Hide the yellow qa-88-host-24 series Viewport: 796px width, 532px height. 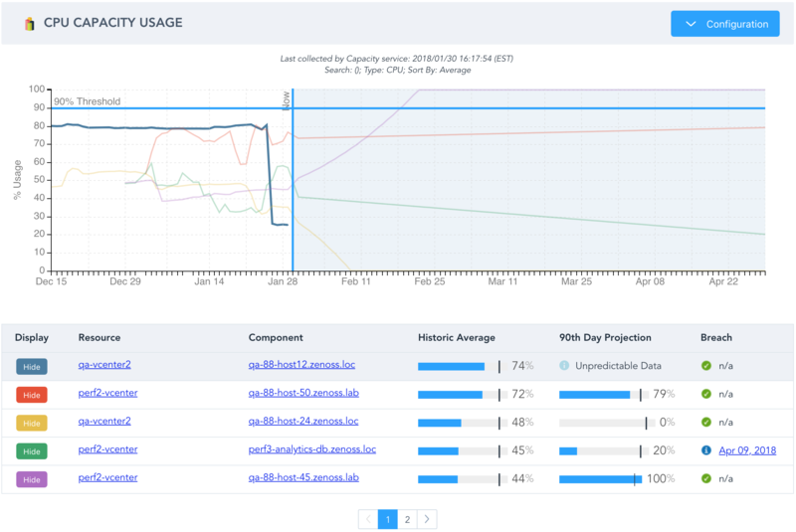[32, 423]
